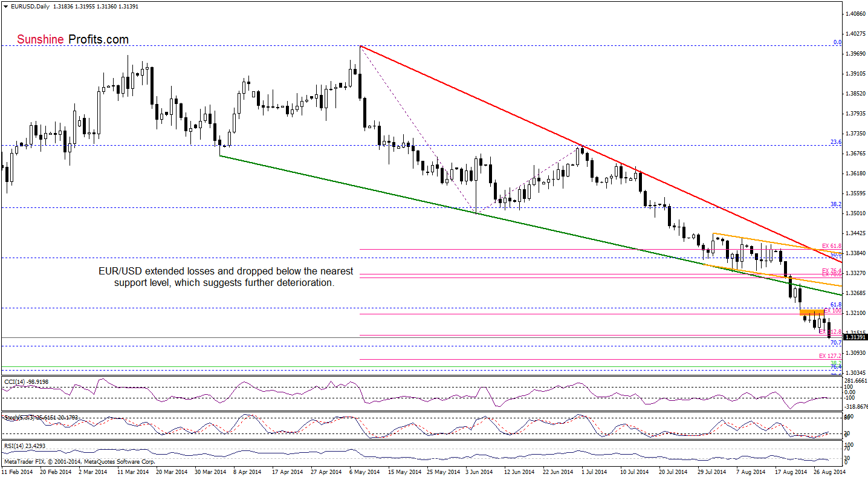Viewport: 868px width, 477px height.
Task: Click the 1.38520 price axis label
Action: tap(857, 94)
